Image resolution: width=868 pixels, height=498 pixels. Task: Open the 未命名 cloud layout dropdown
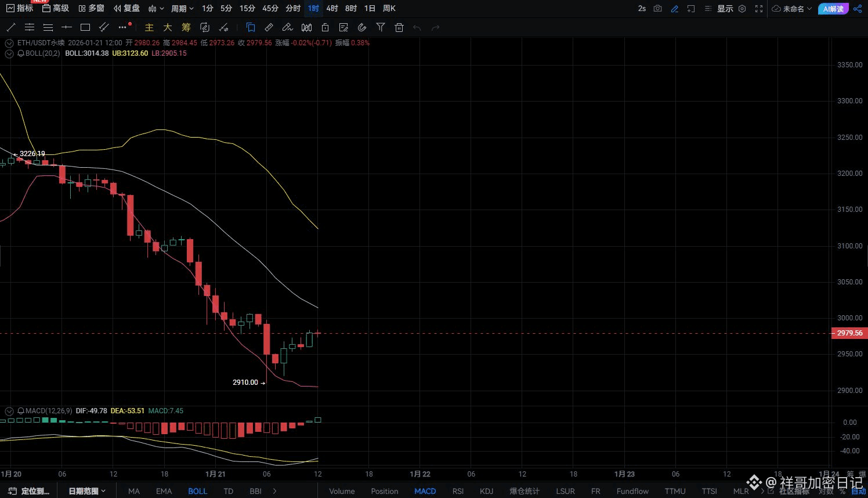(792, 9)
